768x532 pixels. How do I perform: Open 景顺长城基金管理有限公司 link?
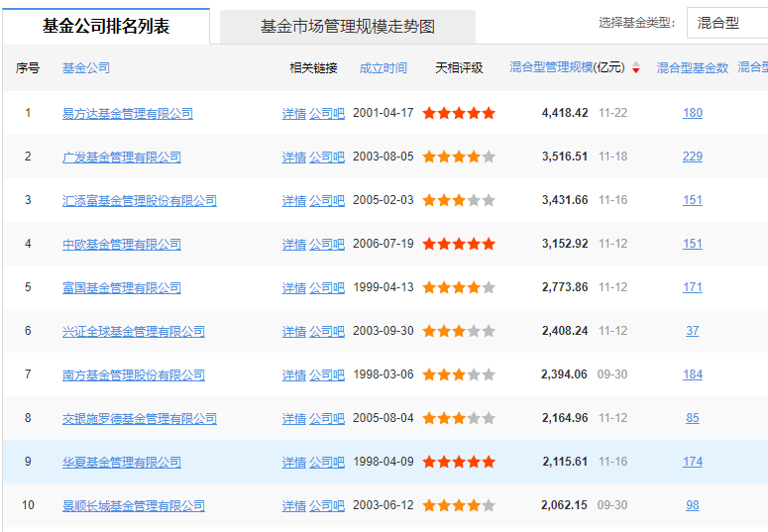coord(133,505)
